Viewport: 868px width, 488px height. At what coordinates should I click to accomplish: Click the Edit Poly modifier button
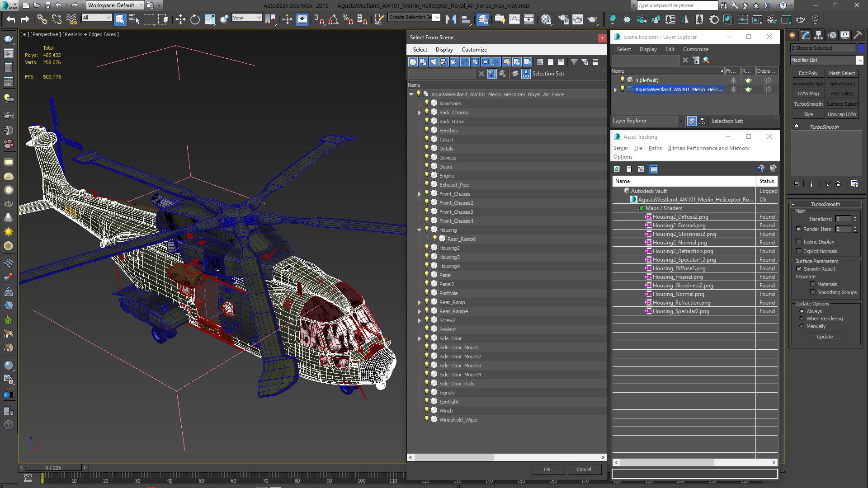coord(808,73)
